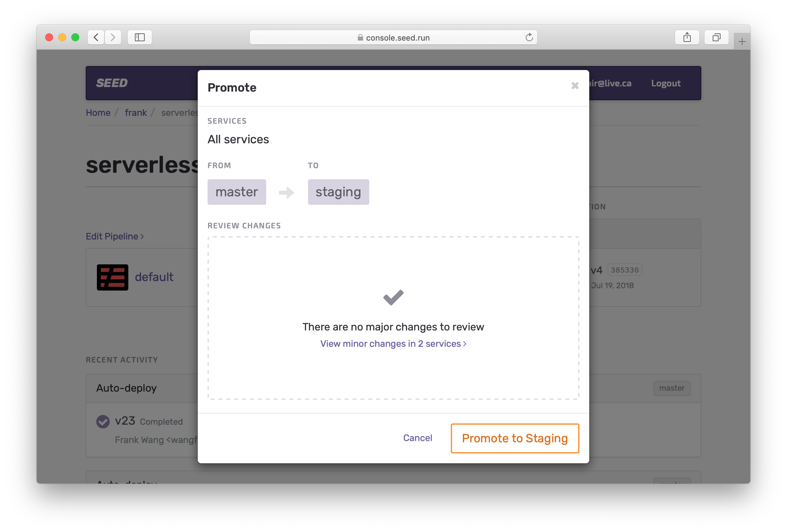The image size is (787, 532).
Task: View minor changes in 2 services
Action: pos(393,344)
